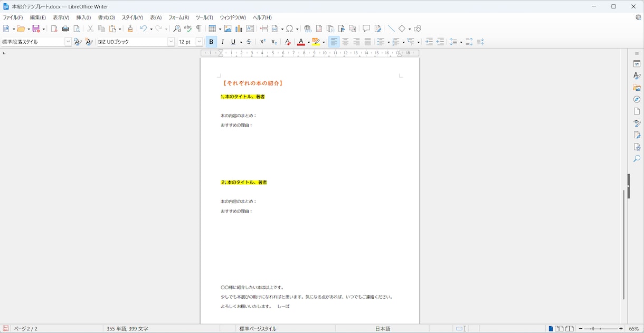Open the sidebar Navigator panel
This screenshot has width=644, height=333.
pos(637,99)
